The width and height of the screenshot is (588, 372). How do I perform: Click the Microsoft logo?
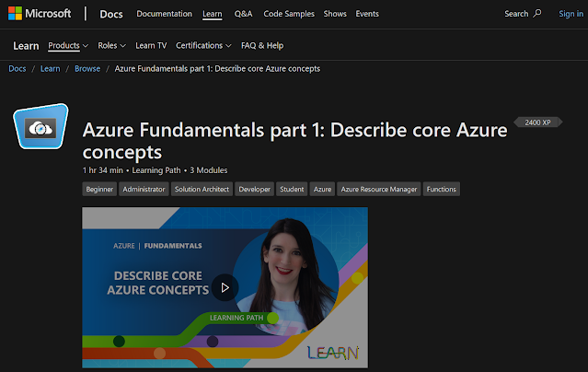click(40, 14)
